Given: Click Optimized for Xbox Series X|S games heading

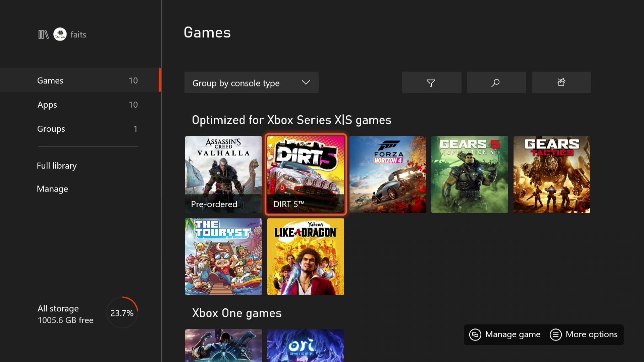Looking at the screenshot, I should coord(291,120).
